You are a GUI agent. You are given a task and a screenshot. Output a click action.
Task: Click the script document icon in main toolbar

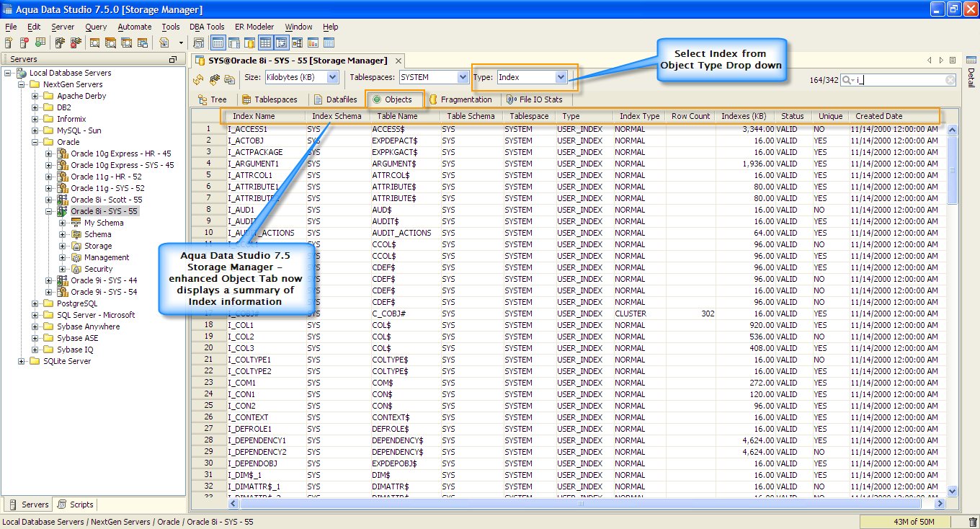[x=164, y=43]
